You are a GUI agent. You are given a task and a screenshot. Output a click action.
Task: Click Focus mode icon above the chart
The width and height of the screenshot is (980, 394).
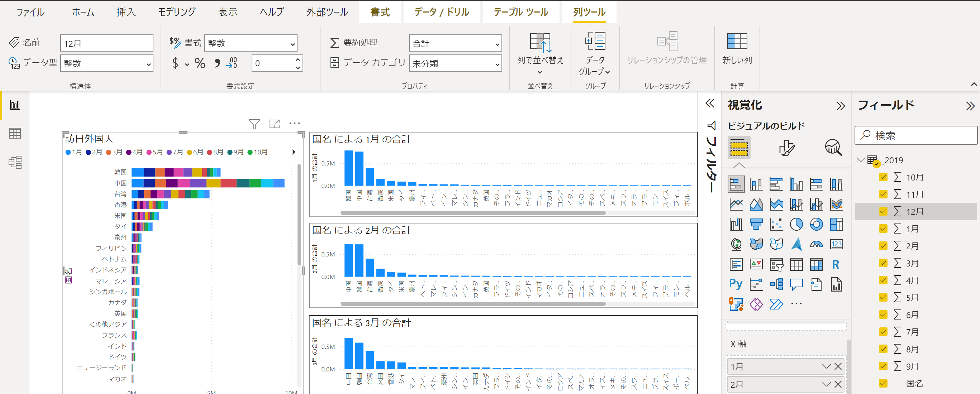(x=274, y=124)
